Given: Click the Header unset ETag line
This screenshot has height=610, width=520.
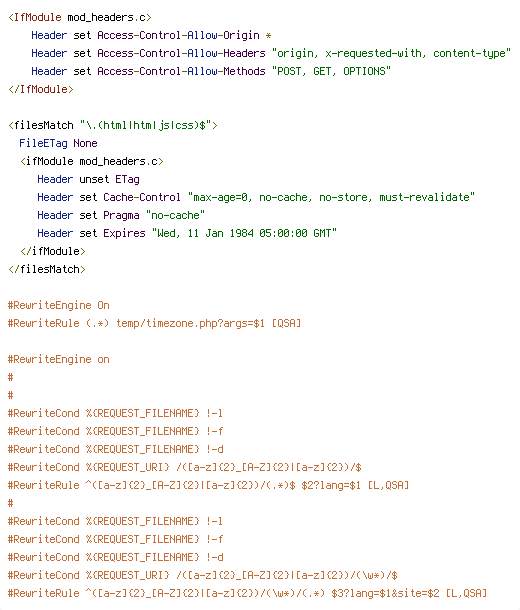Looking at the screenshot, I should [88, 179].
